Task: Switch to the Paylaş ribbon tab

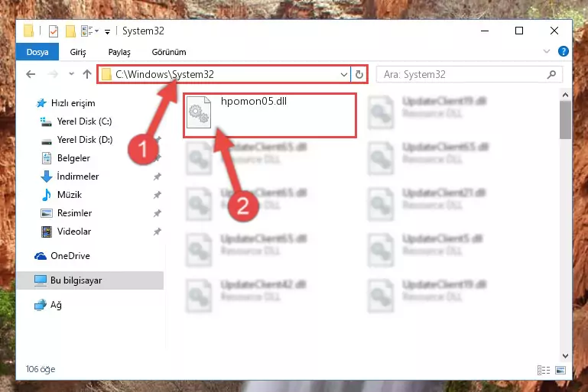Action: (x=119, y=52)
